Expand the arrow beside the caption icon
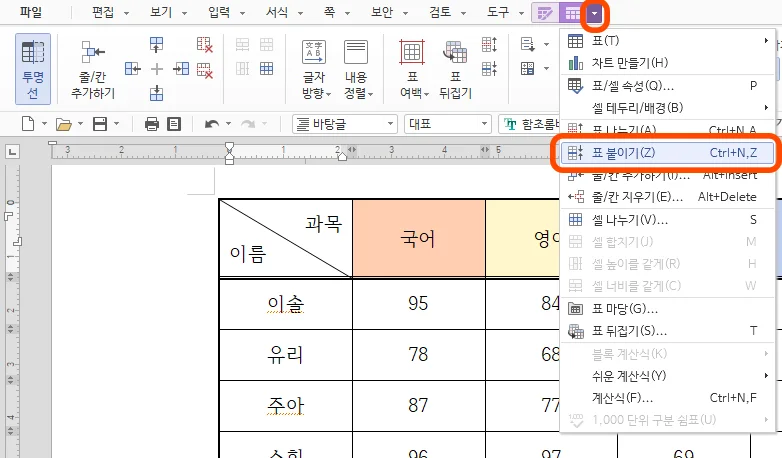This screenshot has height=458, width=782. pos(546,44)
